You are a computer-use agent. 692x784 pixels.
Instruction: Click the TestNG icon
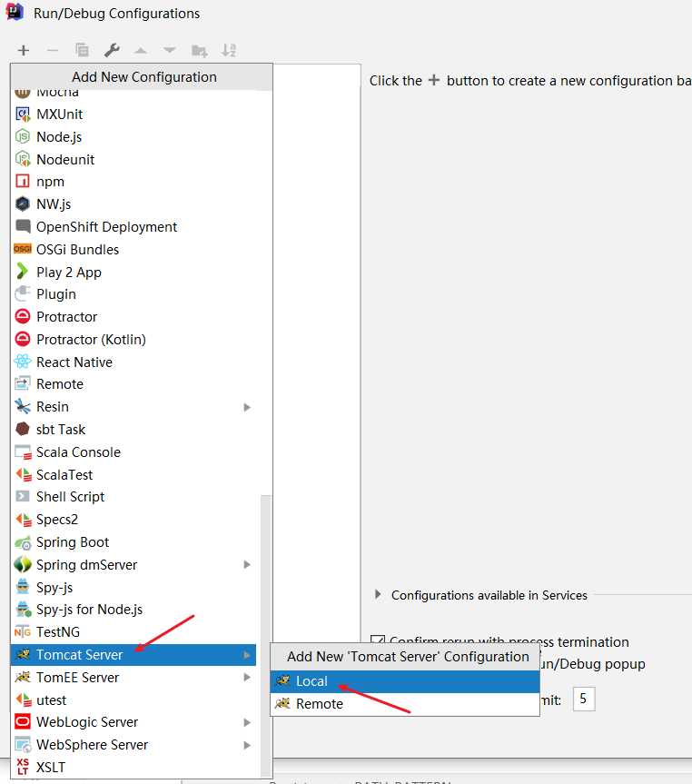click(23, 632)
